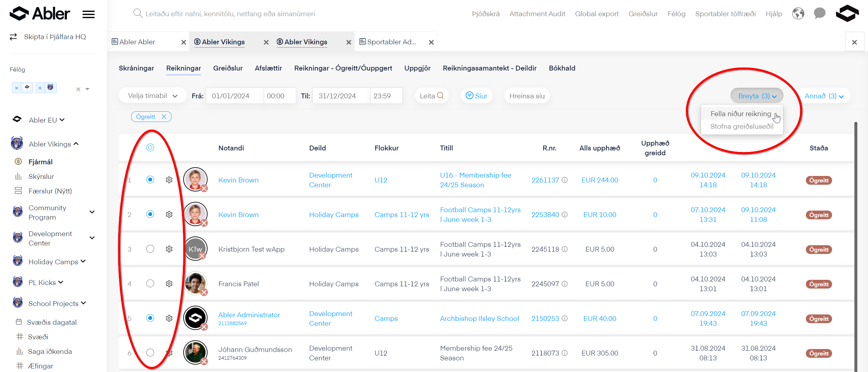Click the search magnifier icon in top bar
The height and width of the screenshot is (372, 868).
[x=138, y=14]
